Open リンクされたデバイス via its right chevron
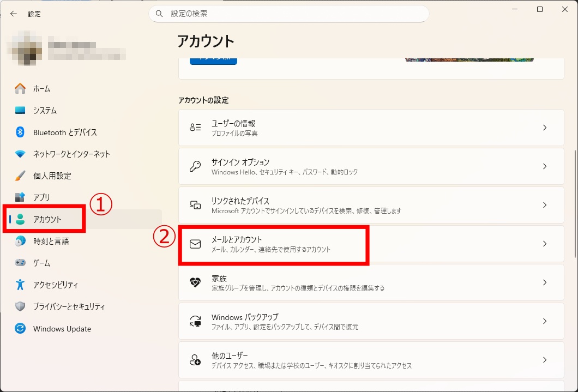Viewport: 578px width, 392px height. tap(544, 205)
